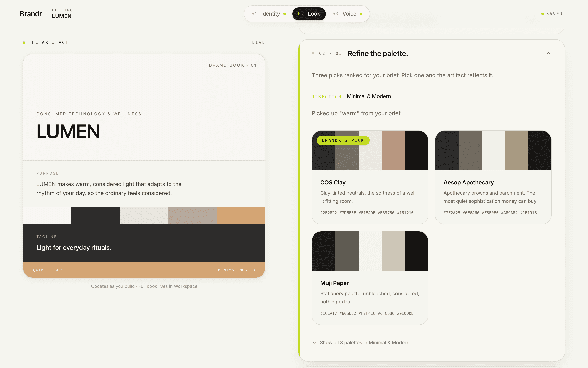The width and height of the screenshot is (588, 368).
Task: Click the orange accent swatch in artifact palette
Action: click(x=241, y=215)
